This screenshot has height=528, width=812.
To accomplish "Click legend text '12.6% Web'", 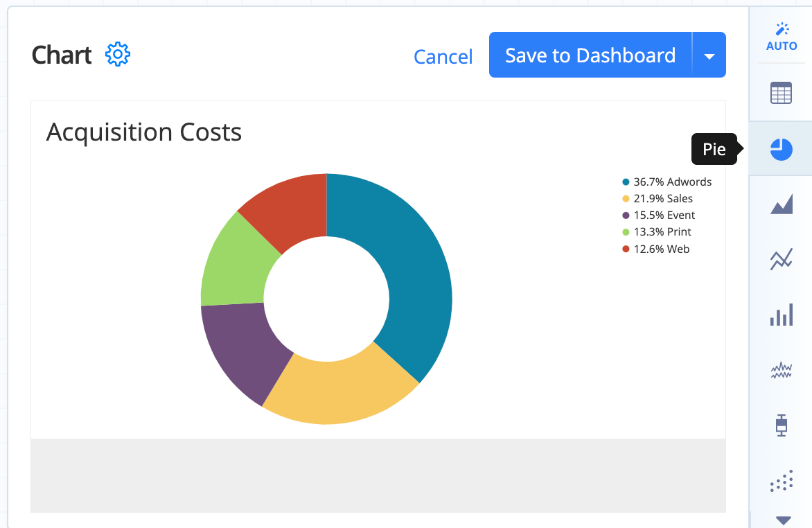I will click(x=662, y=249).
